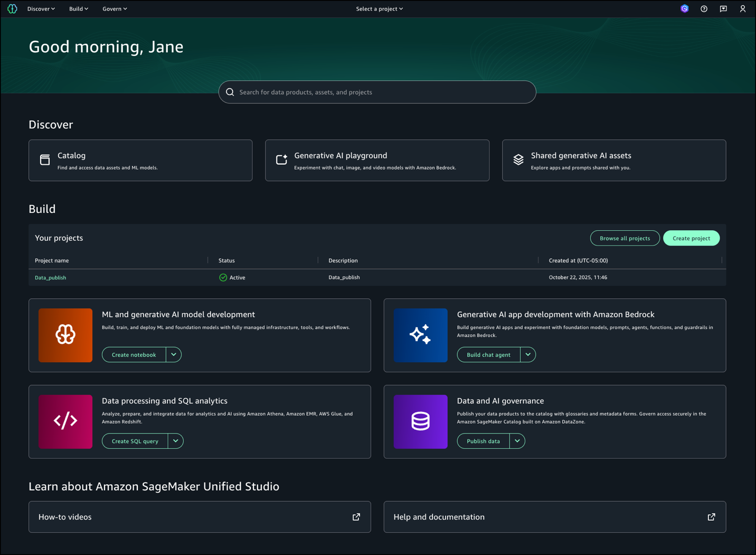Open the user profile icon
Screen dimensions: 756x555
click(x=742, y=9)
